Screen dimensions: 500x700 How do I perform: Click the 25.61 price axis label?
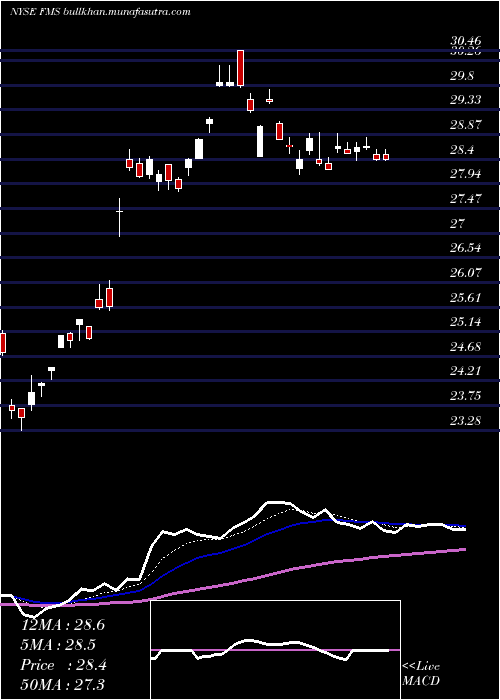pos(466,298)
